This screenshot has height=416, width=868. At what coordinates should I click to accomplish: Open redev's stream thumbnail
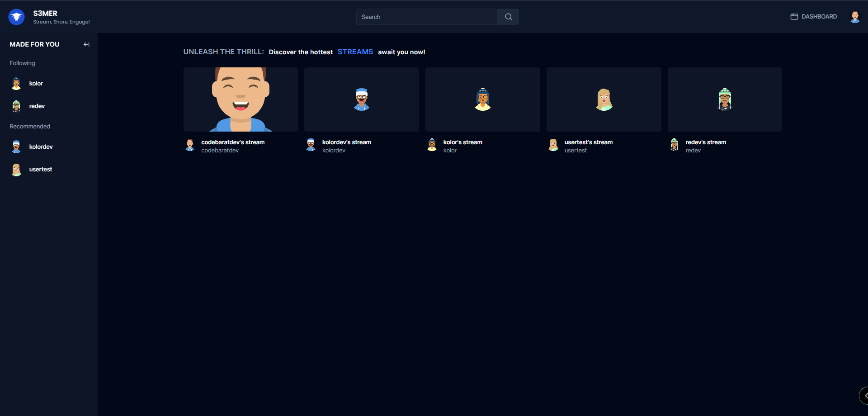(725, 99)
